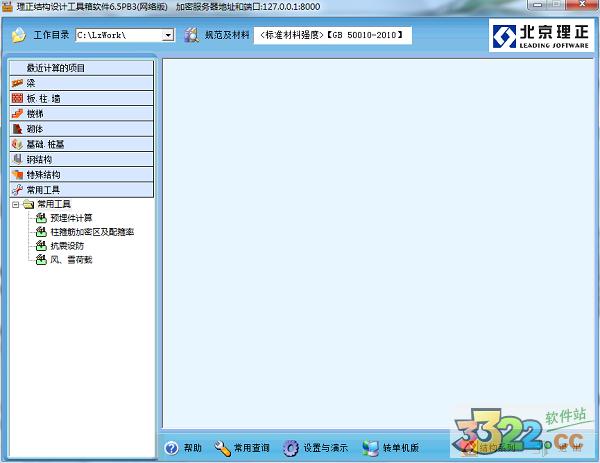Select the 常用工具 category header

(x=82, y=190)
